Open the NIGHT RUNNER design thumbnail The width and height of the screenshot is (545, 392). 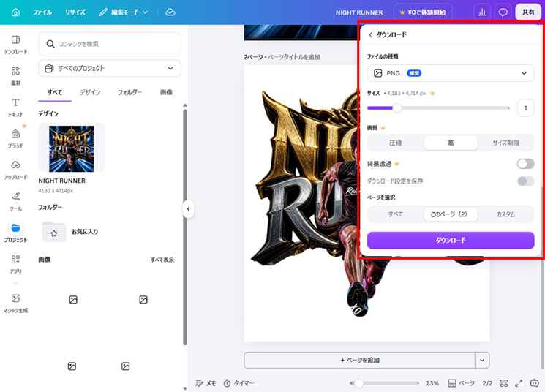pyautogui.click(x=72, y=147)
